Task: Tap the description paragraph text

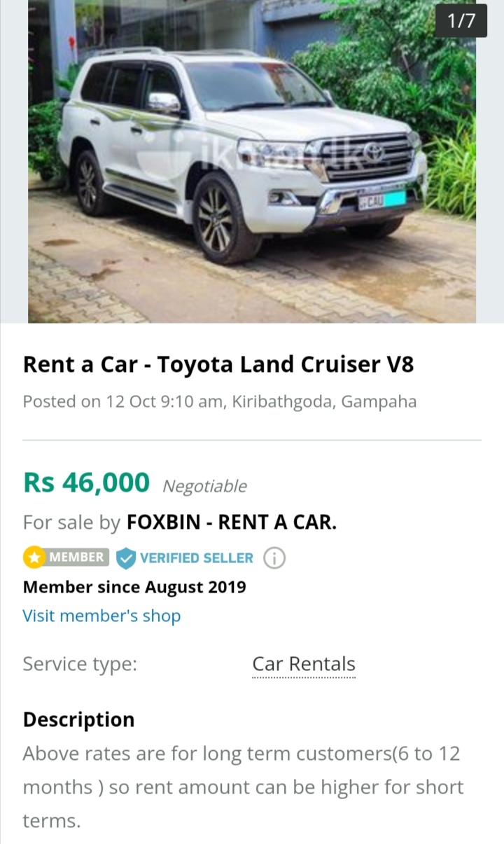Action: click(x=243, y=787)
